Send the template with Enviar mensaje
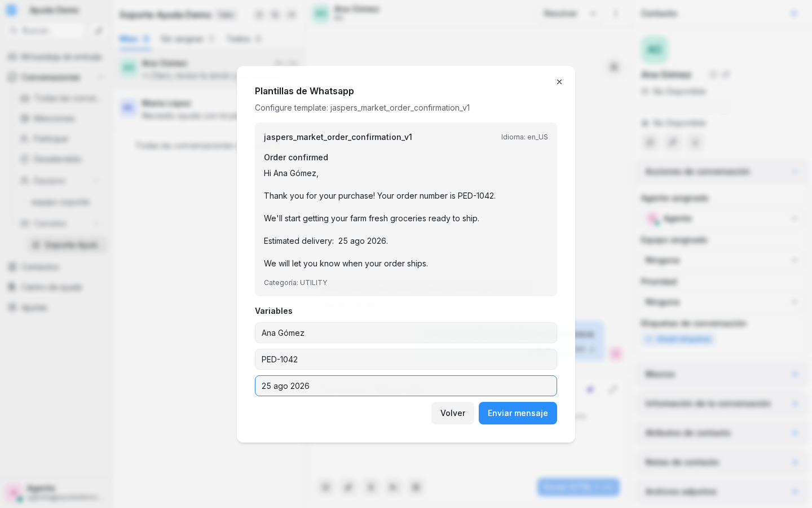812x508 pixels. [x=518, y=413]
